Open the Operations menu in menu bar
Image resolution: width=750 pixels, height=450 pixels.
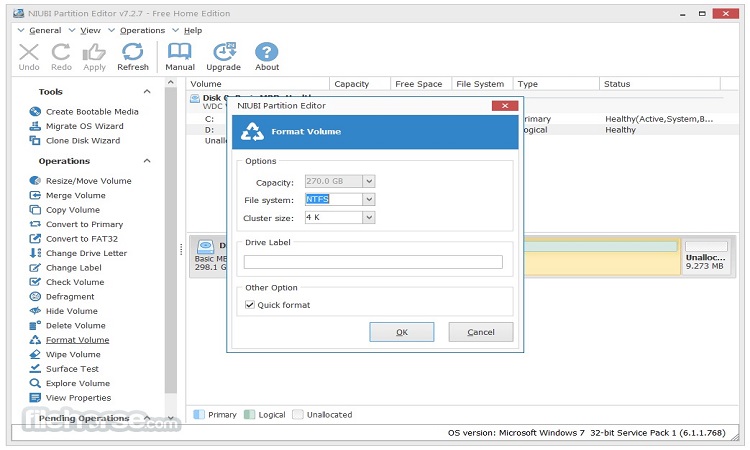pos(142,30)
